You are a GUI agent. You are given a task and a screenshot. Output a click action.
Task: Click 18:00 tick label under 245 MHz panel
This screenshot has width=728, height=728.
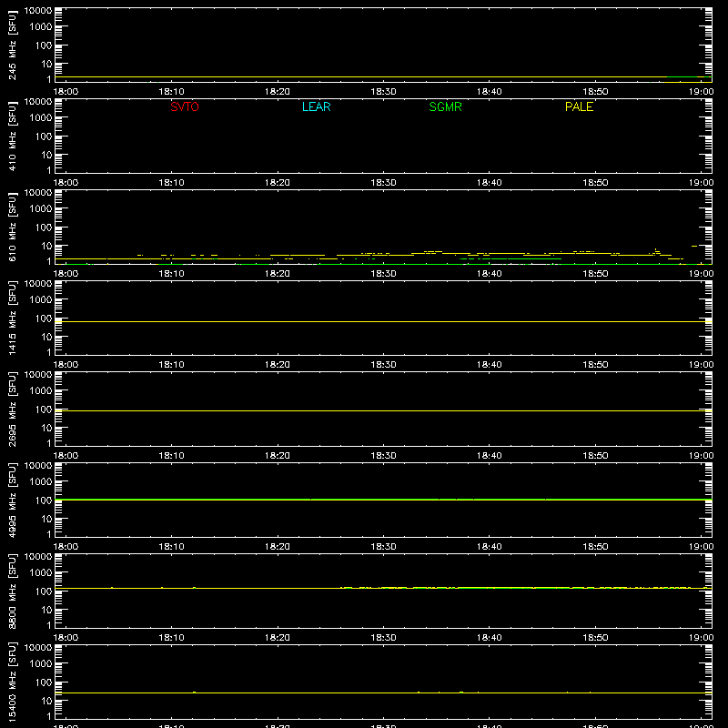pyautogui.click(x=66, y=92)
